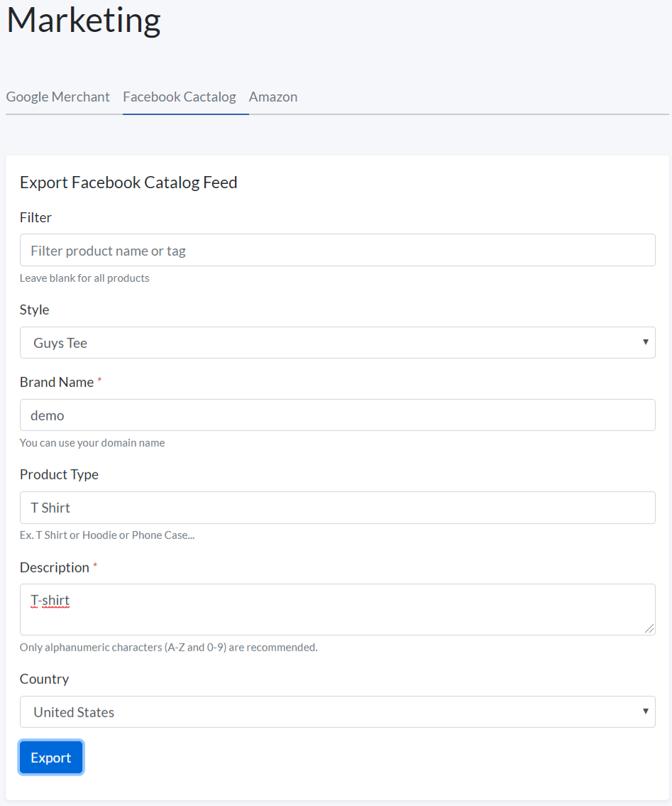Open the Google Merchant tab
The height and width of the screenshot is (806, 672).
pos(58,97)
